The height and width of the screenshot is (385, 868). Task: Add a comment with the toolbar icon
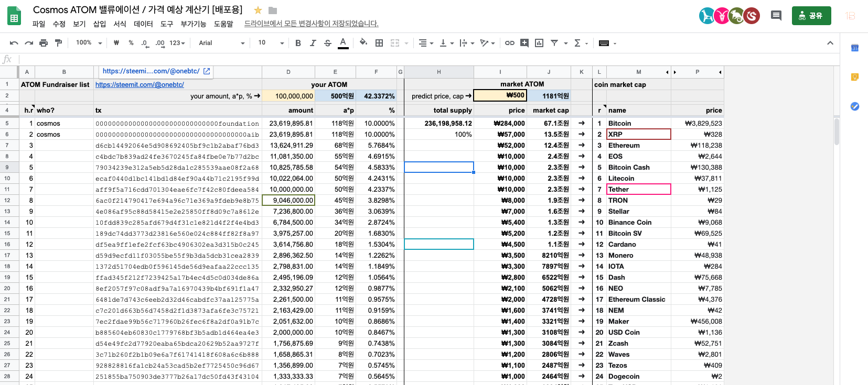pyautogui.click(x=524, y=43)
